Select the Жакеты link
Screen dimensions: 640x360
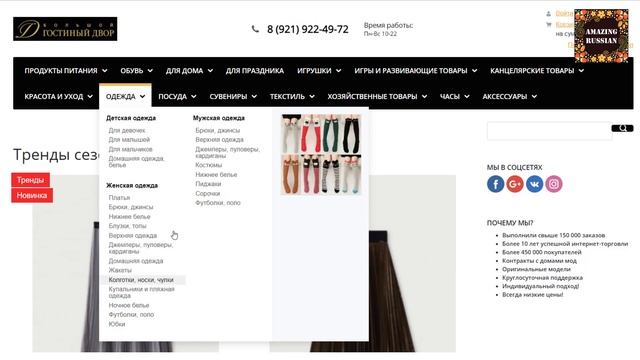pos(120,270)
